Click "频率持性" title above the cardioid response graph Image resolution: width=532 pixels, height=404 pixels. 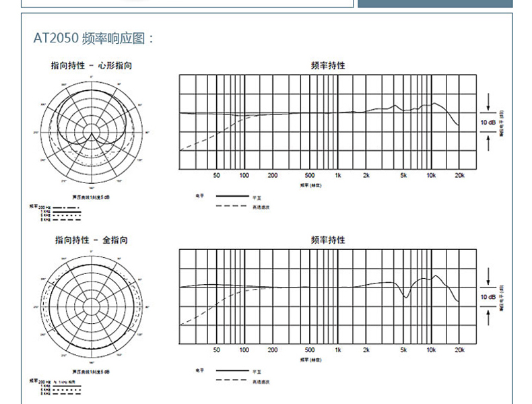[x=328, y=65]
